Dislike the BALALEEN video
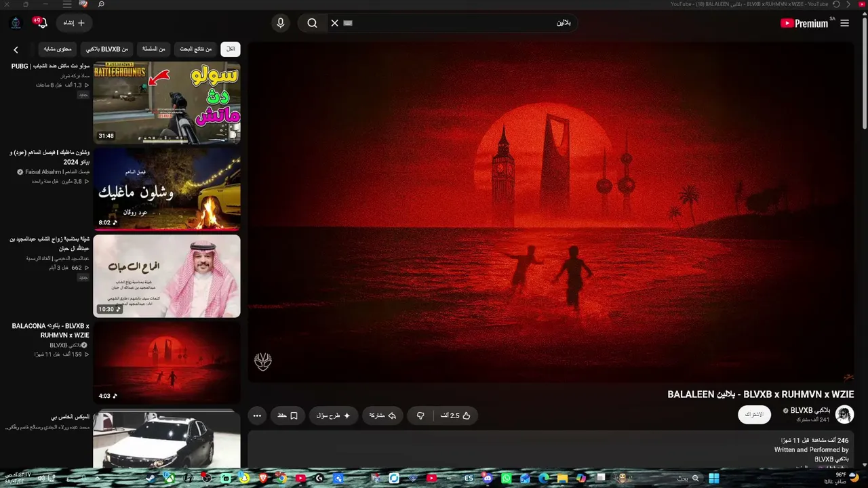 (x=420, y=415)
